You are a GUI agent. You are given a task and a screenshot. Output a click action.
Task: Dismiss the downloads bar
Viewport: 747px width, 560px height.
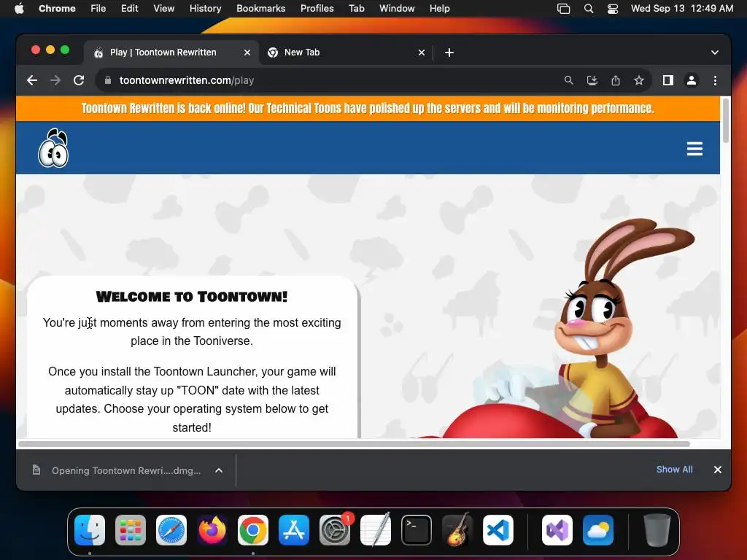click(x=718, y=470)
